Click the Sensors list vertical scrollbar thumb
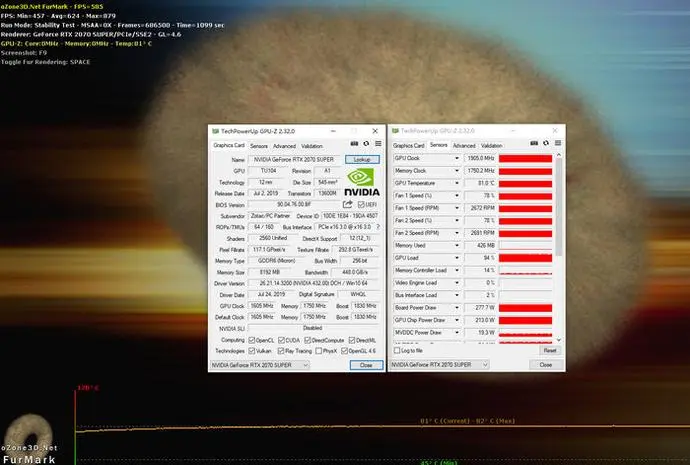The width and height of the screenshot is (690, 465). click(559, 207)
